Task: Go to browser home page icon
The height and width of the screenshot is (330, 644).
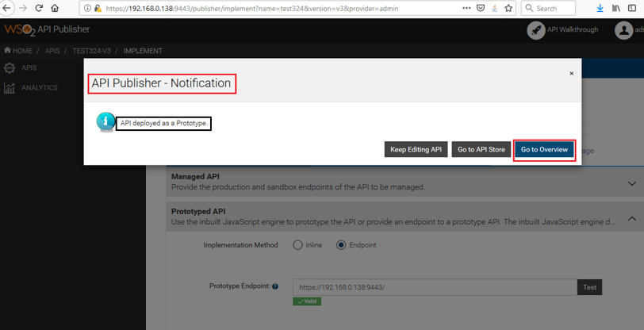Action: [x=55, y=8]
